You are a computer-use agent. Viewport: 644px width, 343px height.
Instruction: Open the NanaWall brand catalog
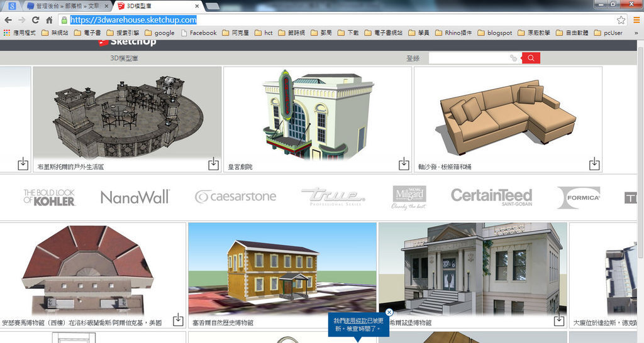click(x=135, y=197)
